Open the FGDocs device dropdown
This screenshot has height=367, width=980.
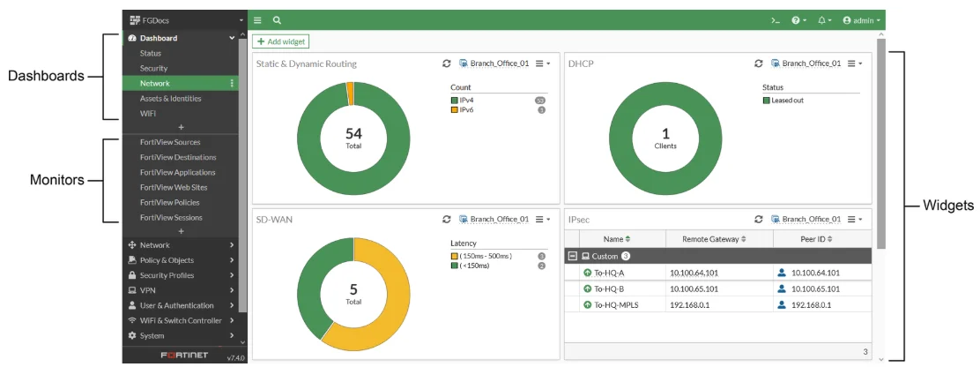185,20
